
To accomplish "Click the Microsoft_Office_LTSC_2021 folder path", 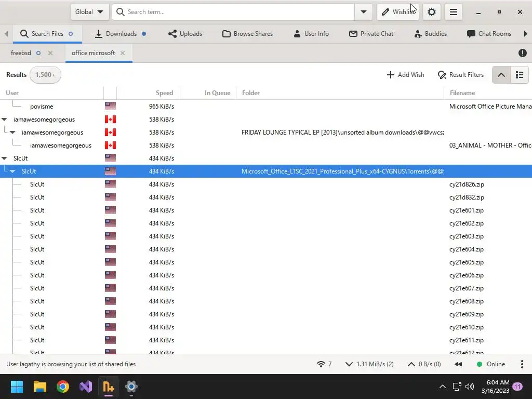I will pos(343,171).
